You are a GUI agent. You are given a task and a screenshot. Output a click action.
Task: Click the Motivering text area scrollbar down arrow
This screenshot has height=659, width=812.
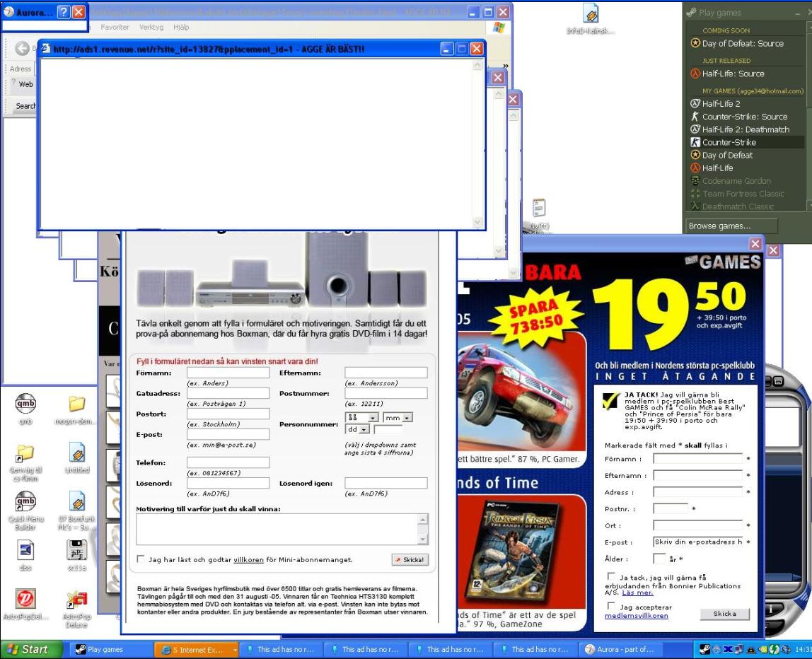click(422, 540)
